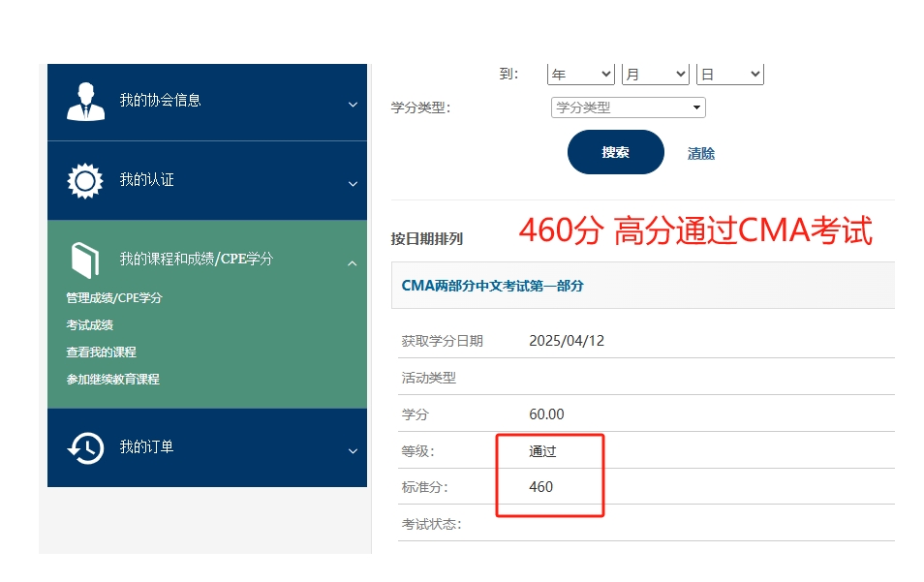Click the 我的订单 menu label
Screen dimensions: 924x582
(146, 447)
